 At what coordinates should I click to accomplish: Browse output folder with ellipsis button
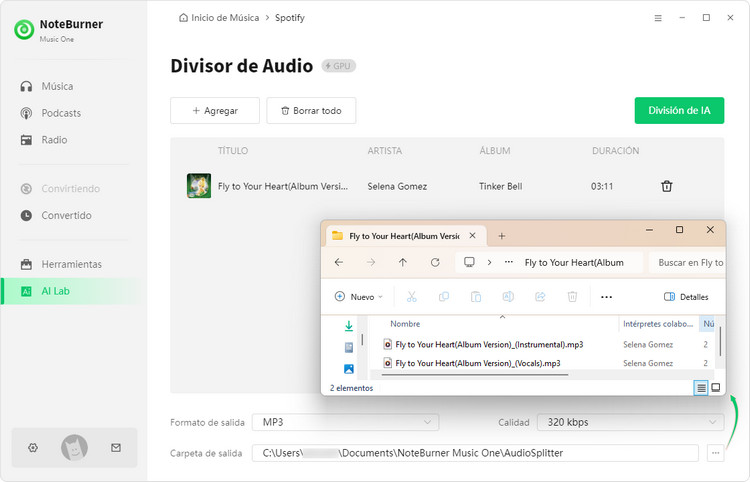715,453
